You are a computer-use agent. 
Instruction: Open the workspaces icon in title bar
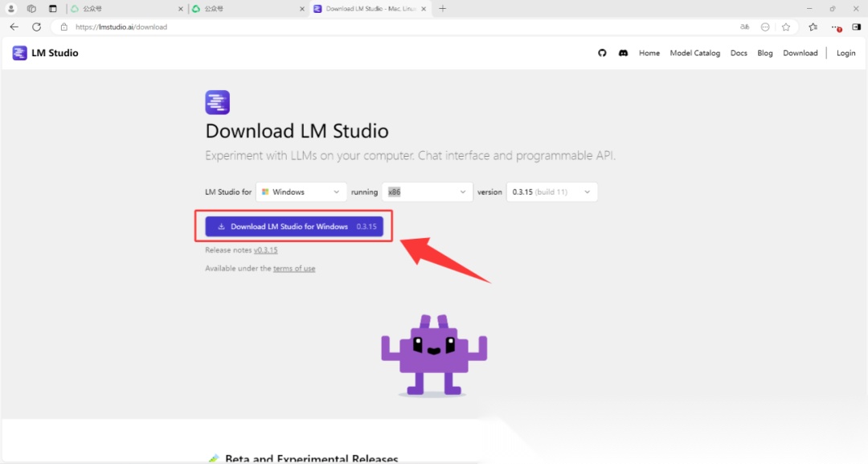(x=31, y=8)
